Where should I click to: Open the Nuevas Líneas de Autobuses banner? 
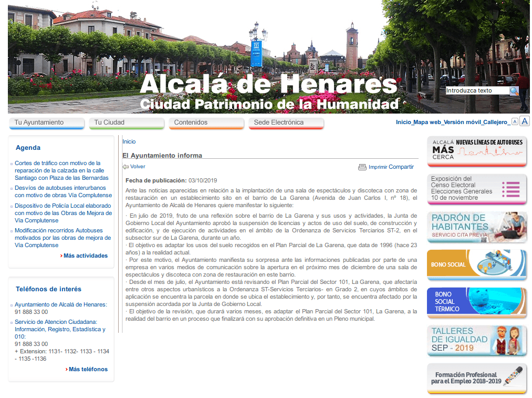[476, 151]
